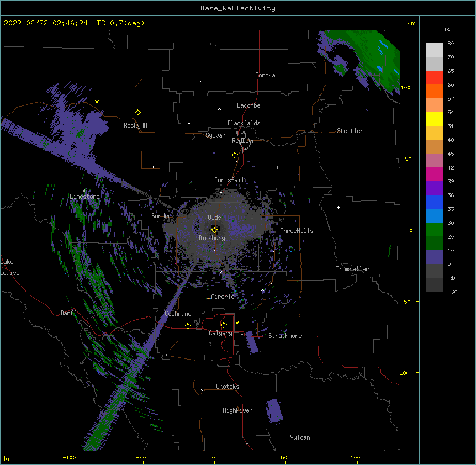The image size is (476, 465).
Task: Click the white asterisk marker above Limestone
Action: [x=84, y=191]
